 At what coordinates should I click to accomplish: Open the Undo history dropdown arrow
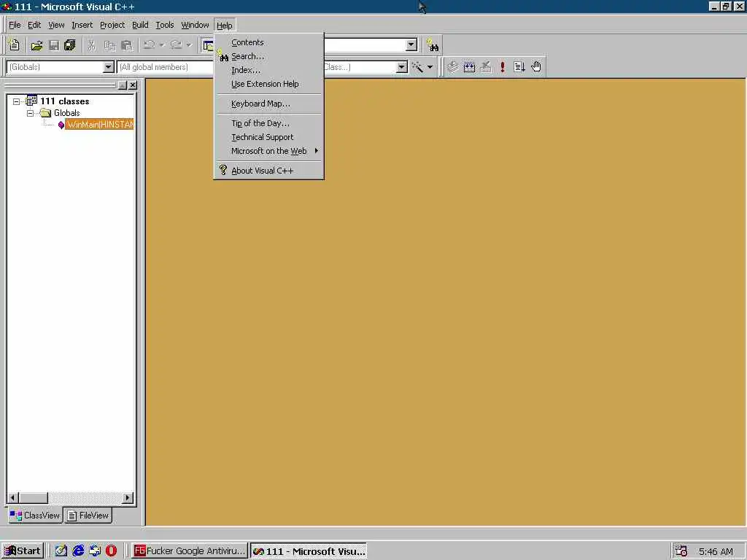point(162,45)
